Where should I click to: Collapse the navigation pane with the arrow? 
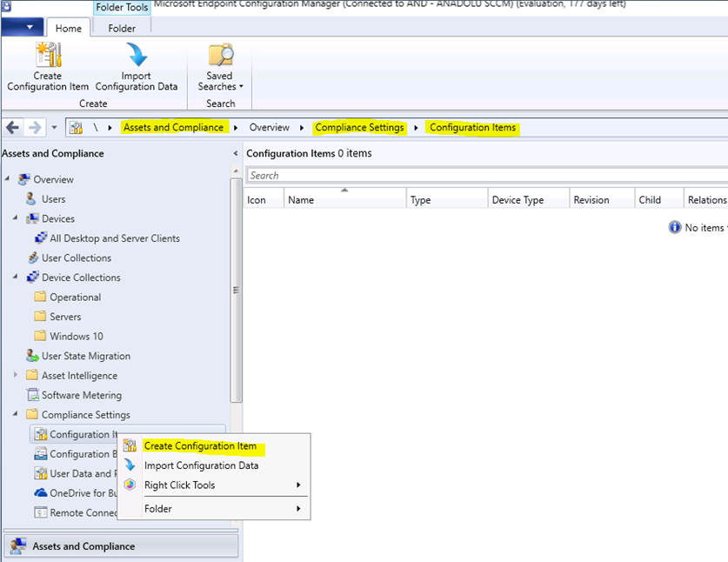coord(236,153)
